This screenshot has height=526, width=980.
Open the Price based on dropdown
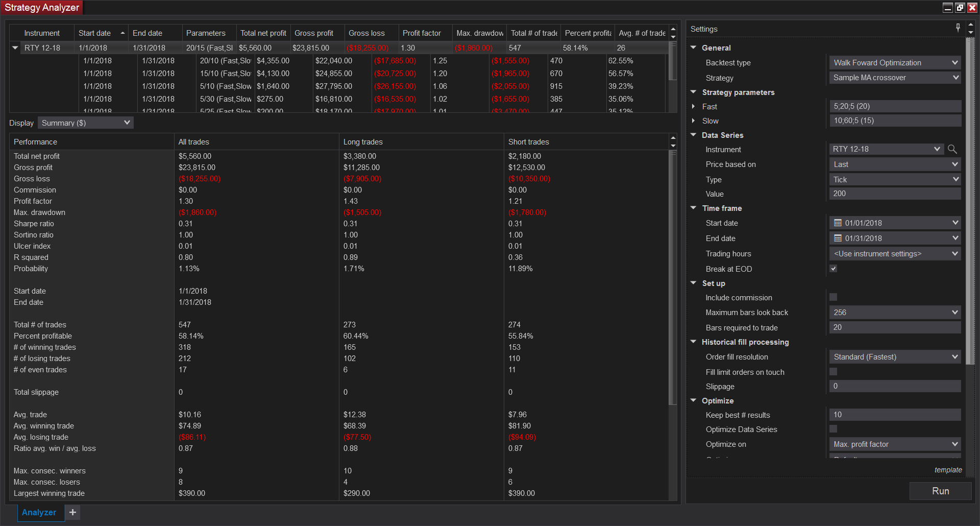(x=895, y=164)
